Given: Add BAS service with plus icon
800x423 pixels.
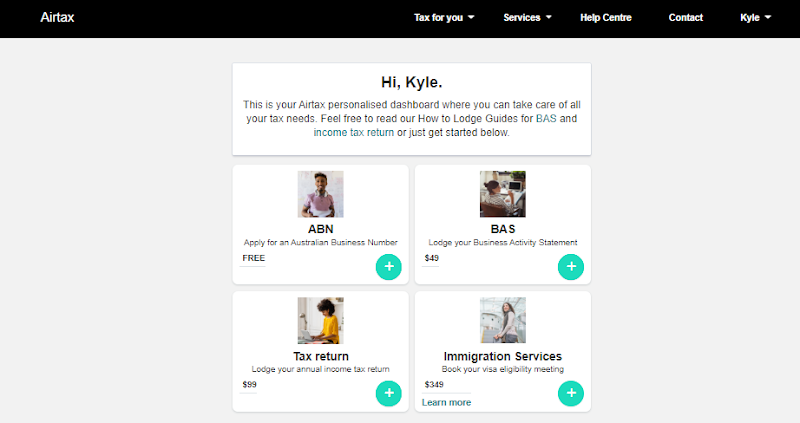Looking at the screenshot, I should coord(571,267).
